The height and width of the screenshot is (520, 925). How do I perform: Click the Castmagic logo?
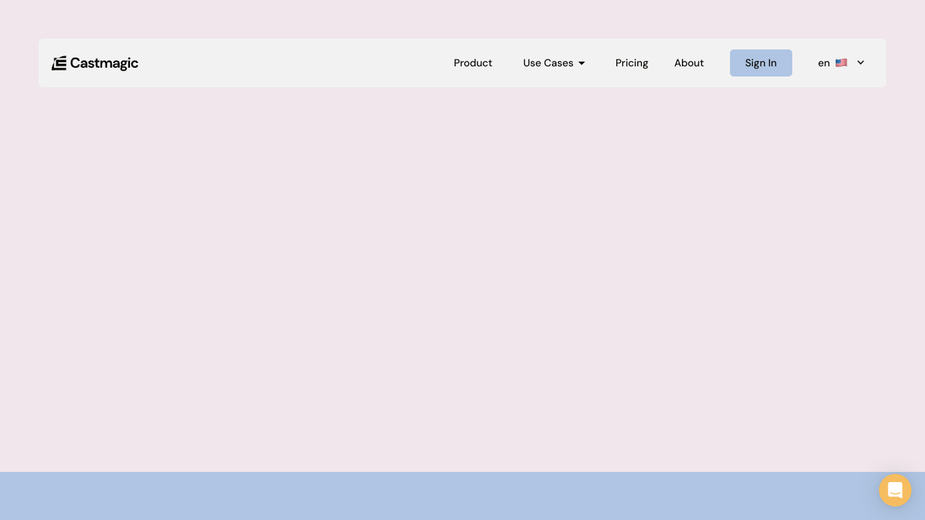pyautogui.click(x=95, y=63)
